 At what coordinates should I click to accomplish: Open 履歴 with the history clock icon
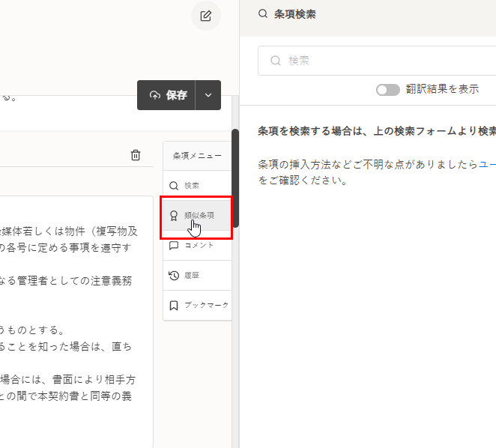pos(174,276)
